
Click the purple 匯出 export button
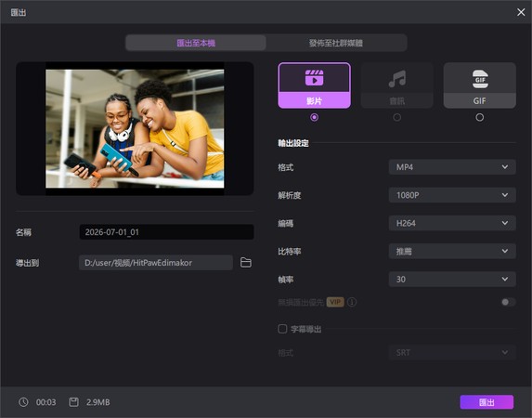487,402
